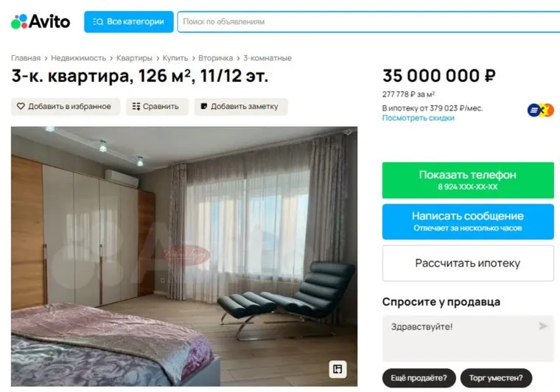560x392 pixels.
Task: Open 3-комнатные breadcrumb link
Action: tap(267, 57)
